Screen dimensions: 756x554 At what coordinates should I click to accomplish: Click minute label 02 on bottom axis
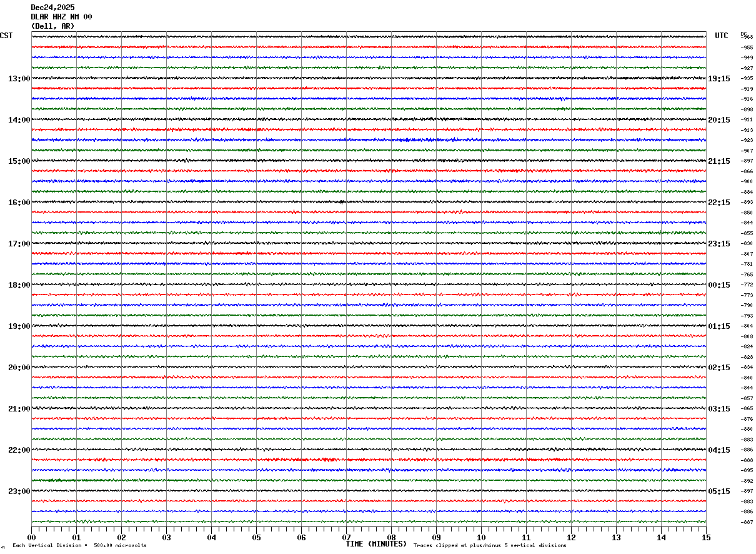click(121, 538)
